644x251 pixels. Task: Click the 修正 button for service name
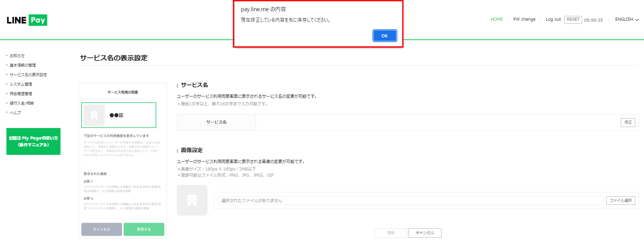coord(627,122)
